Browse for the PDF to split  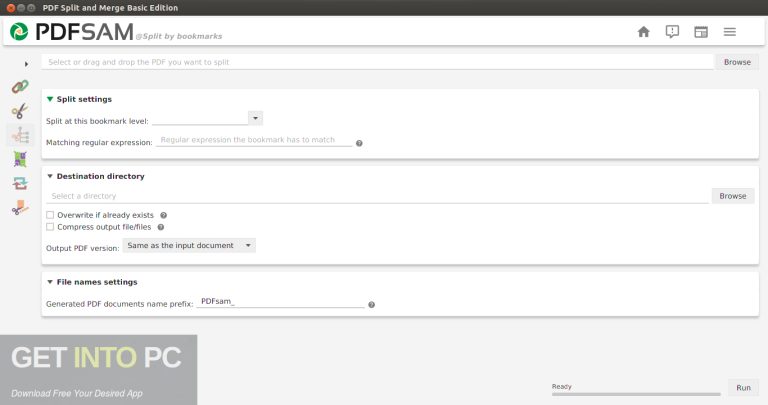737,62
